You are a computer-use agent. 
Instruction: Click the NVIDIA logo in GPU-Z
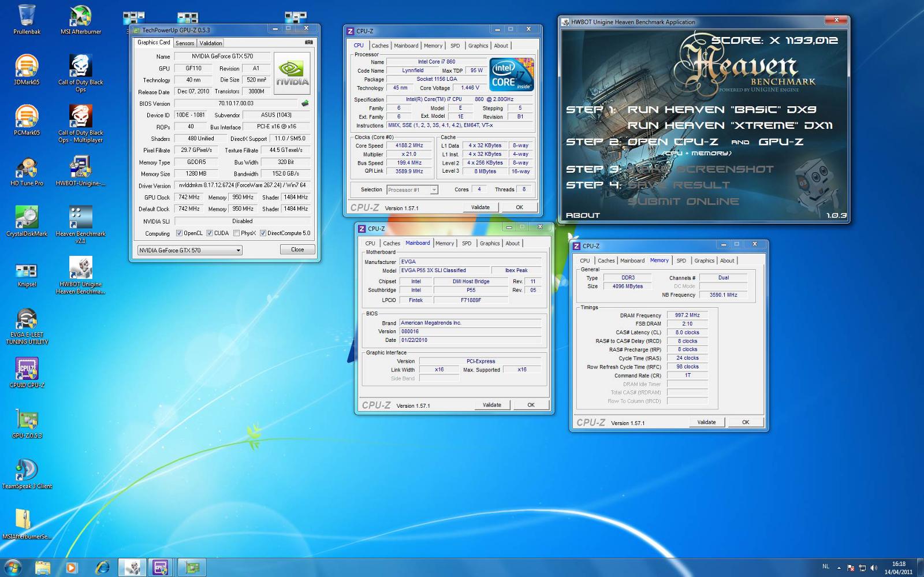pos(292,73)
